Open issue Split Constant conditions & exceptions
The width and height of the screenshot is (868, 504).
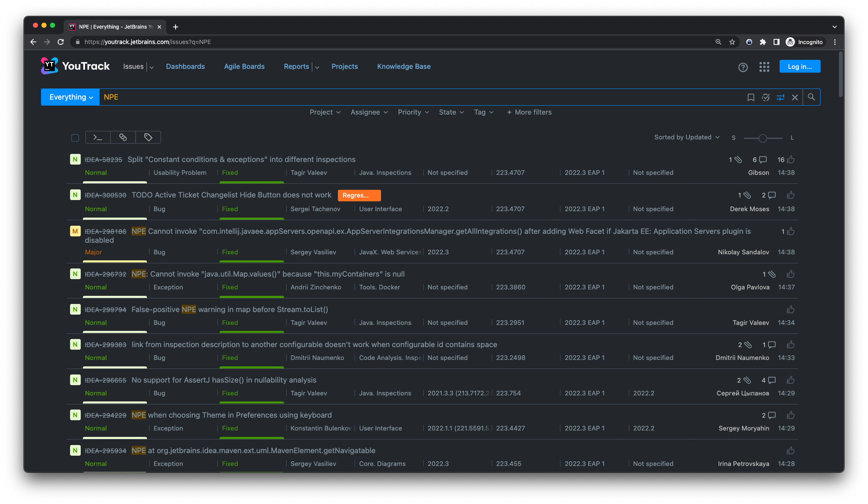pyautogui.click(x=241, y=159)
